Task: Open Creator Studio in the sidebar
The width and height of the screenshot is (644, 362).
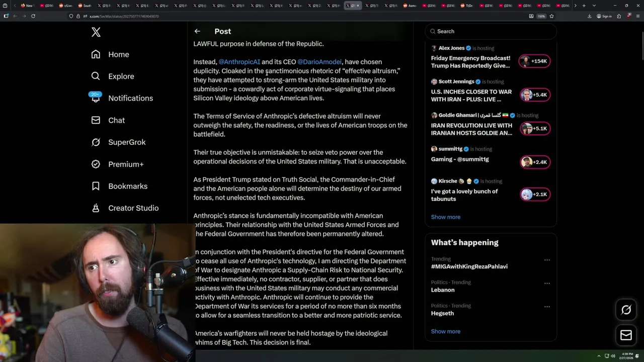Action: click(125, 208)
